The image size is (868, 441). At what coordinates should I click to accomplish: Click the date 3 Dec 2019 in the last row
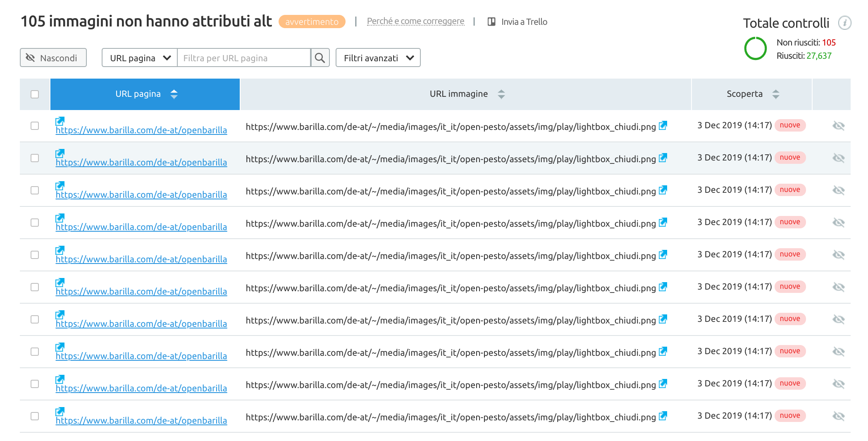(734, 416)
